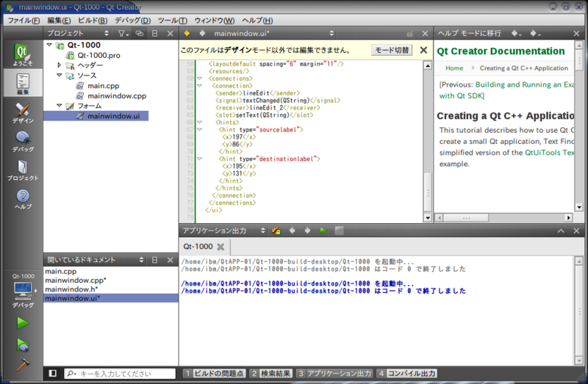Close the Projects side panel
This screenshot has height=384, width=588.
171,33
